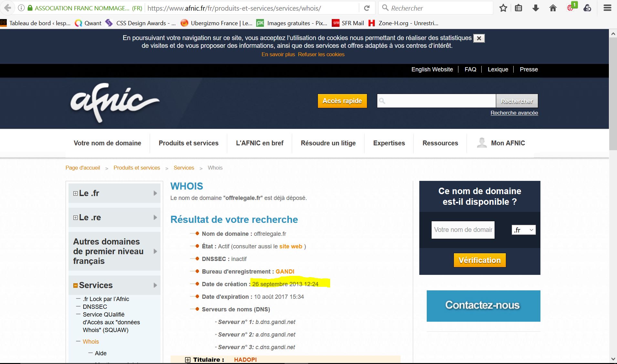Screen dimensions: 617x364
Task: Open the Presse link
Action: tap(529, 69)
